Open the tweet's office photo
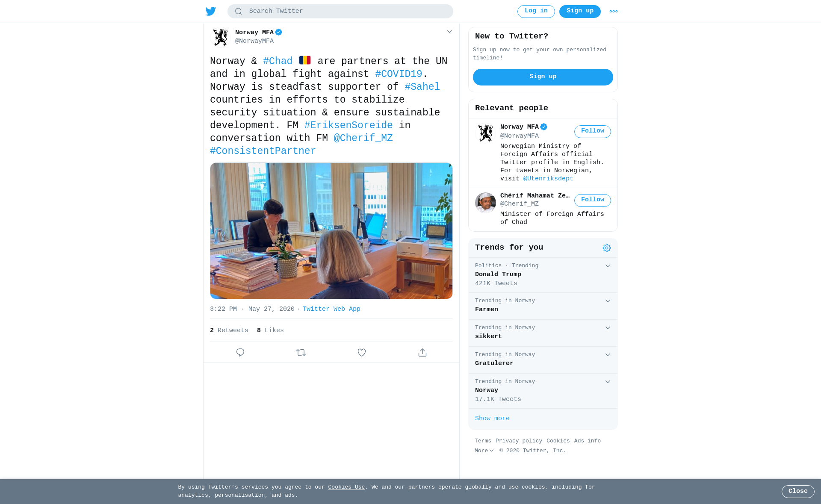The width and height of the screenshot is (821, 504). [x=331, y=231]
